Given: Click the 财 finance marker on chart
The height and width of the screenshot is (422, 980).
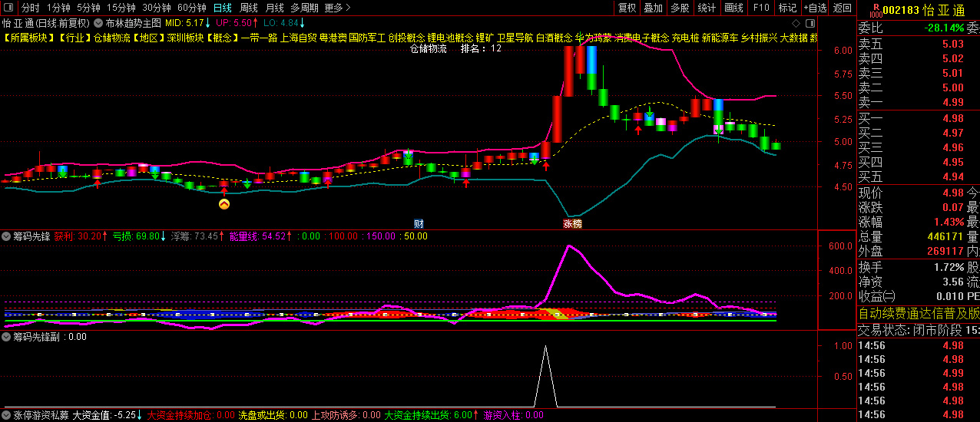Looking at the screenshot, I should pos(419,223).
